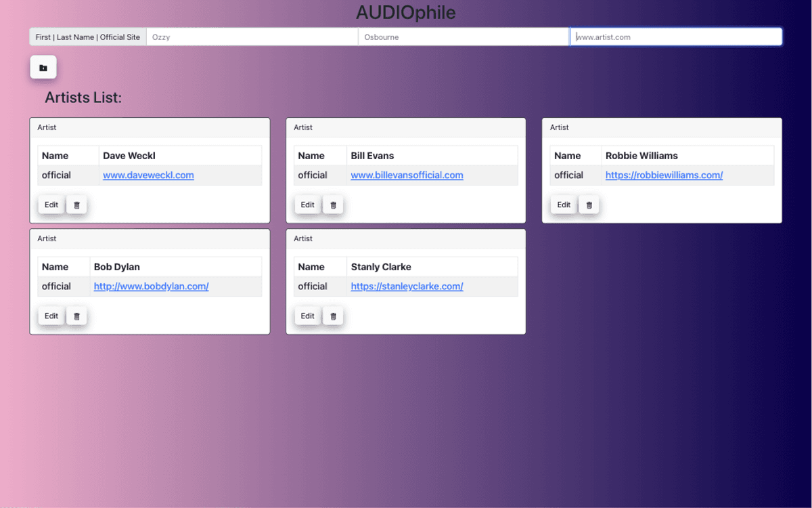Click the save artist folder icon button

(43, 68)
